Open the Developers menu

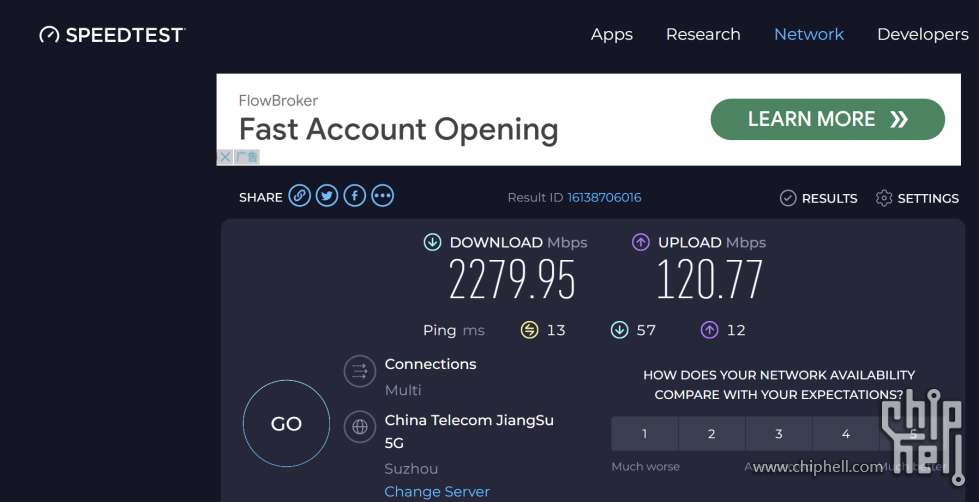pos(923,34)
